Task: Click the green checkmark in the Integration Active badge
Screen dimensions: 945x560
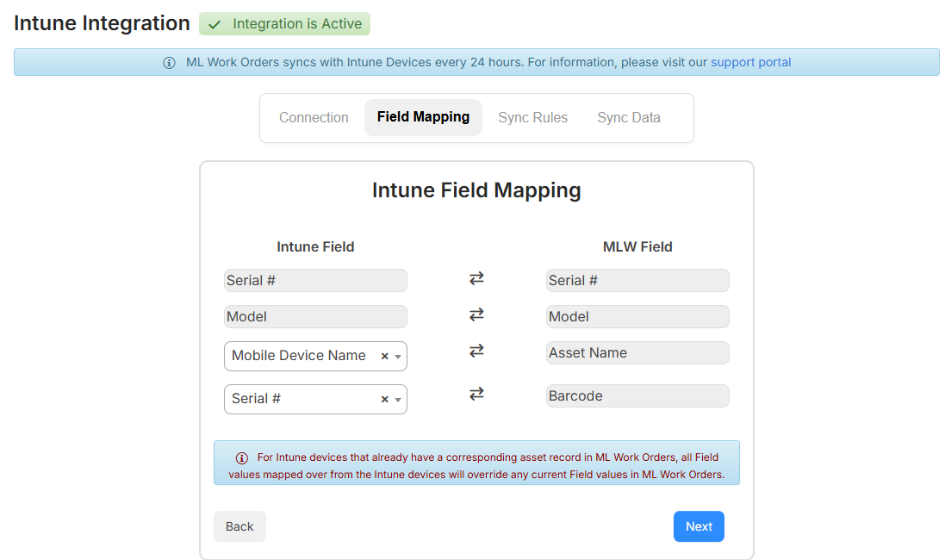Action: [x=214, y=24]
